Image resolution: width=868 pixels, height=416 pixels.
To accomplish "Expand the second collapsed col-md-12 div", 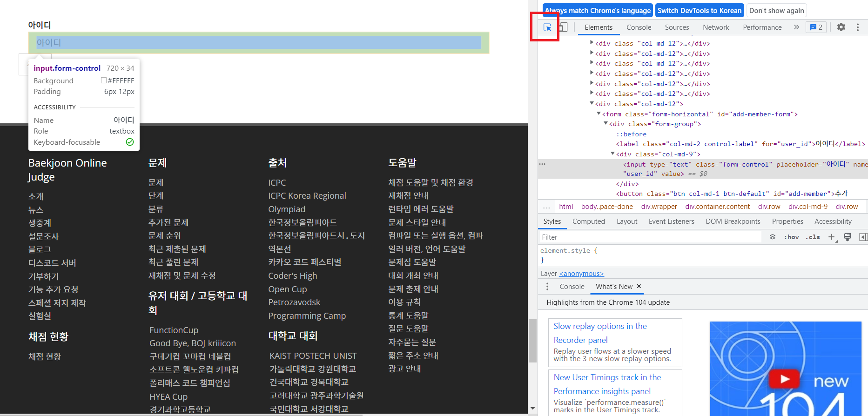I will pos(592,53).
